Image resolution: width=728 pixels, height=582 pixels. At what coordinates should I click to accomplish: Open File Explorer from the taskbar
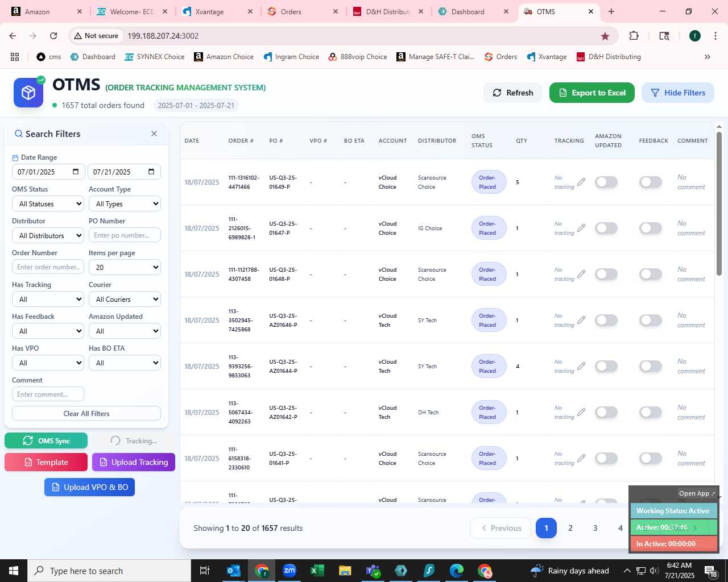(345, 571)
